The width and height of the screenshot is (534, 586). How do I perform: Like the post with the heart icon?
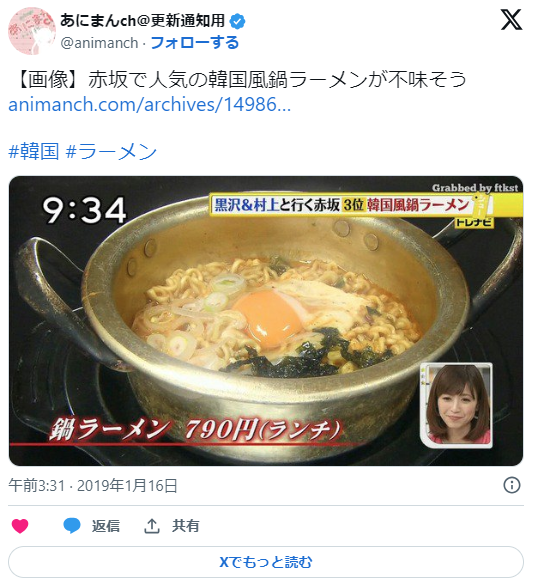[x=20, y=526]
